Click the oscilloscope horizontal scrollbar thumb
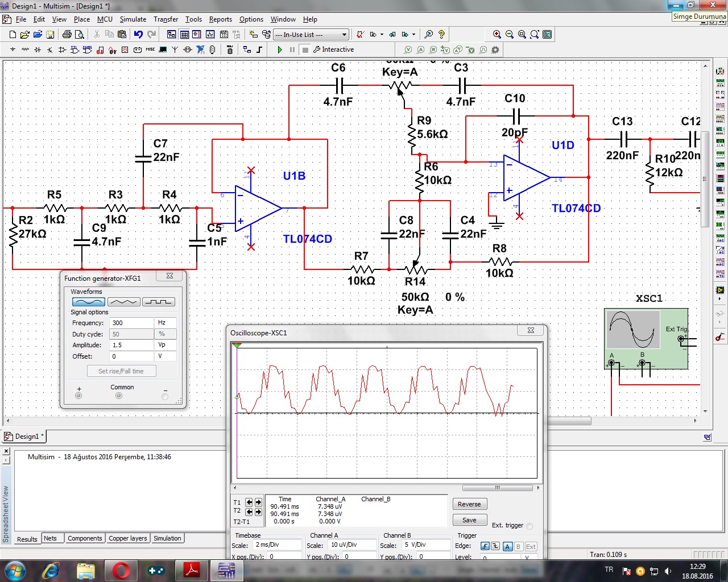The width and height of the screenshot is (728, 582). click(x=497, y=488)
